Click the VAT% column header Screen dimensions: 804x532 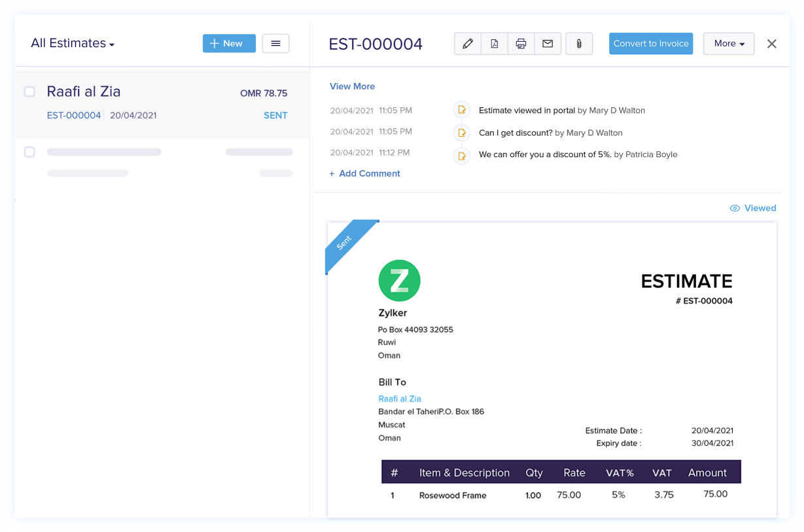point(618,472)
